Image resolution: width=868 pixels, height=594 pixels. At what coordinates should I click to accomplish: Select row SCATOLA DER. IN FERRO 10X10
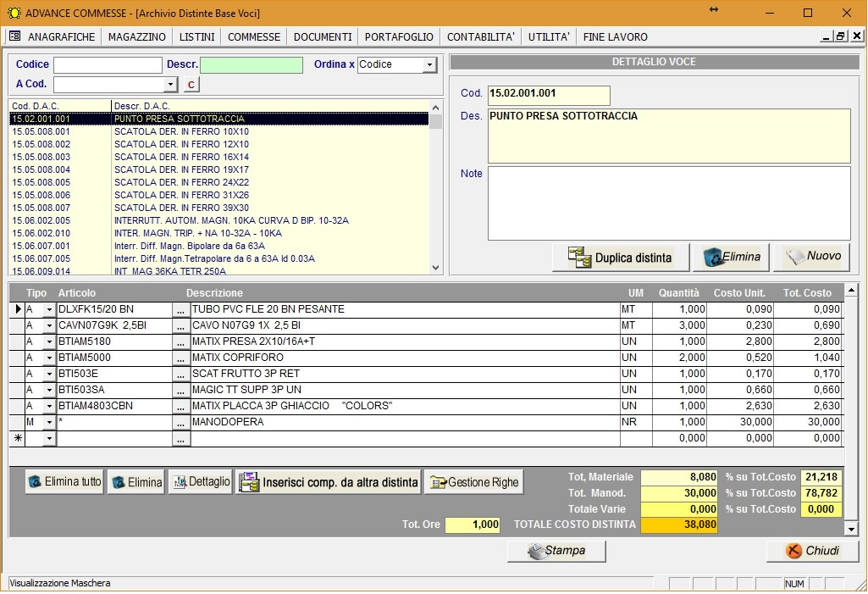tap(219, 132)
